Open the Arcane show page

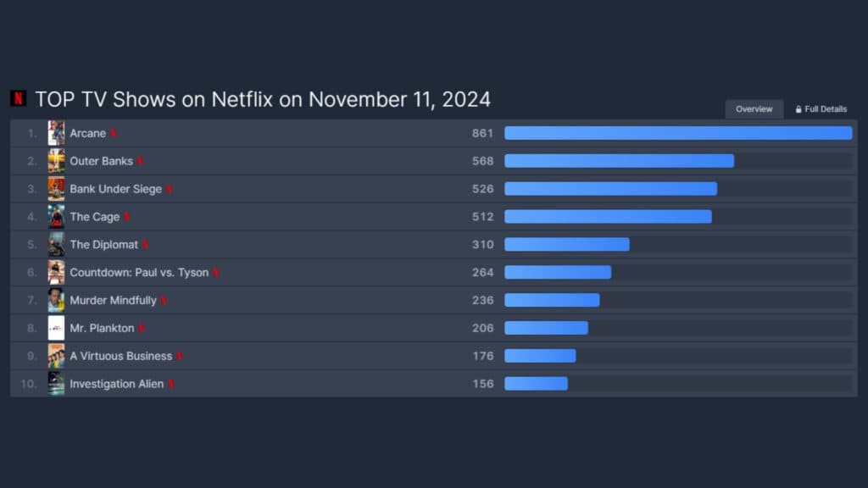tap(87, 133)
